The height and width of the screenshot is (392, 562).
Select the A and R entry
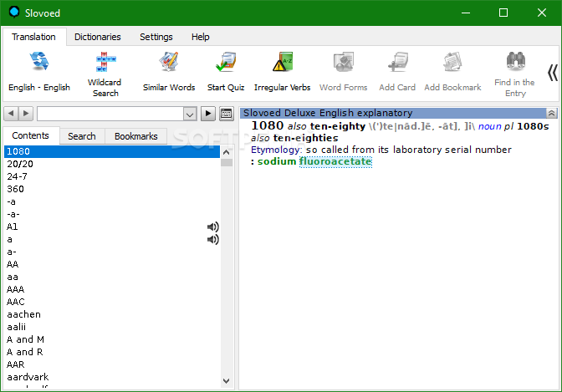tap(112, 352)
